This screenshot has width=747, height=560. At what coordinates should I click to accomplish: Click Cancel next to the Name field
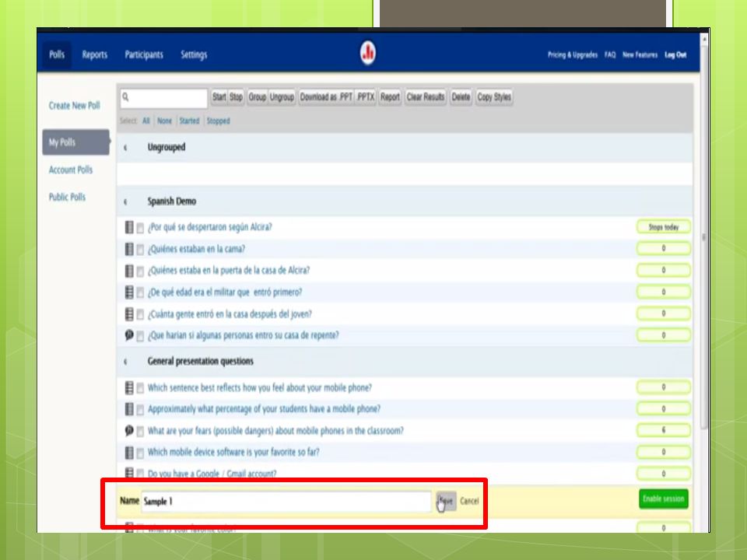[469, 501]
